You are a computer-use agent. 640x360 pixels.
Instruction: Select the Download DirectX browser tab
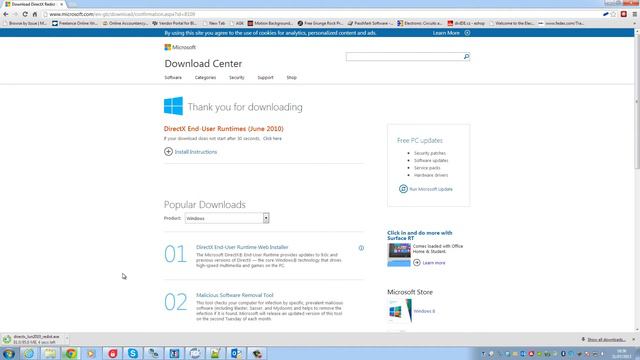[34, 4]
